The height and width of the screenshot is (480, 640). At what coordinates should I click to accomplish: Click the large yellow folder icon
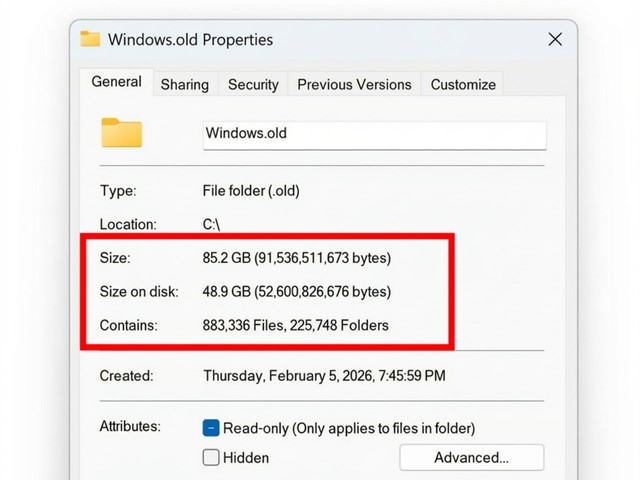[x=122, y=133]
